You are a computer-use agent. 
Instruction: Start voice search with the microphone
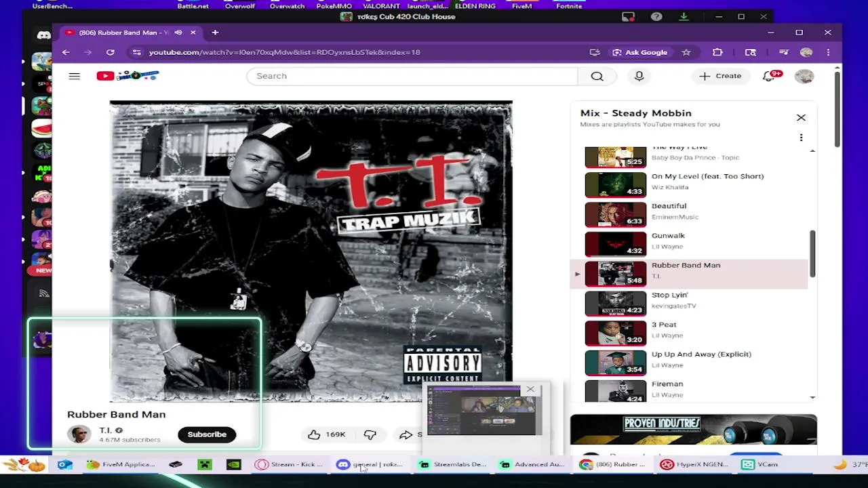(x=639, y=76)
